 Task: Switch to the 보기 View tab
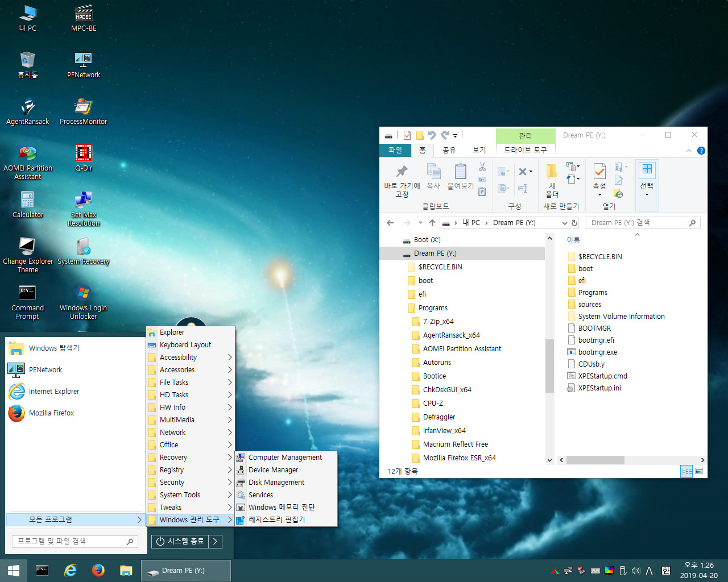coord(479,150)
